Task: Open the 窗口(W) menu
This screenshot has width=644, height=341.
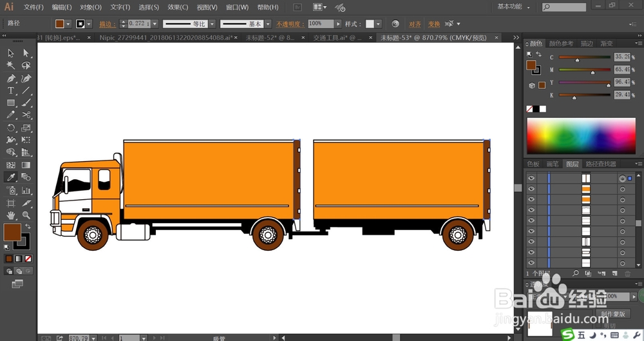Action: pyautogui.click(x=237, y=7)
